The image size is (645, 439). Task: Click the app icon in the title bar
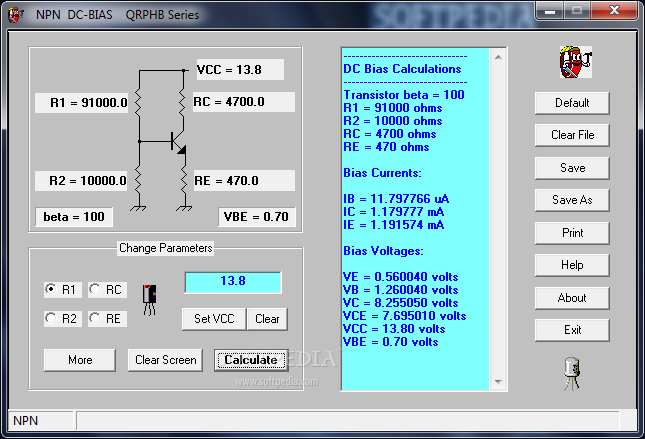15,15
